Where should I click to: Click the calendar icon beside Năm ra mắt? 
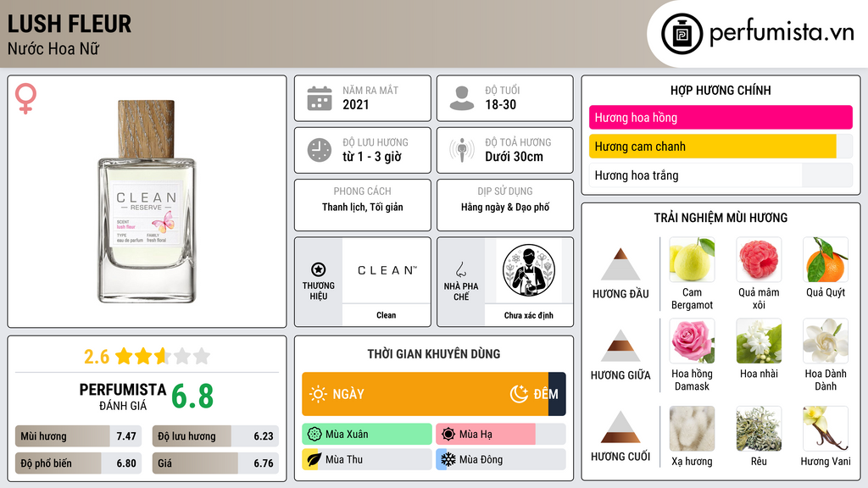tap(320, 98)
